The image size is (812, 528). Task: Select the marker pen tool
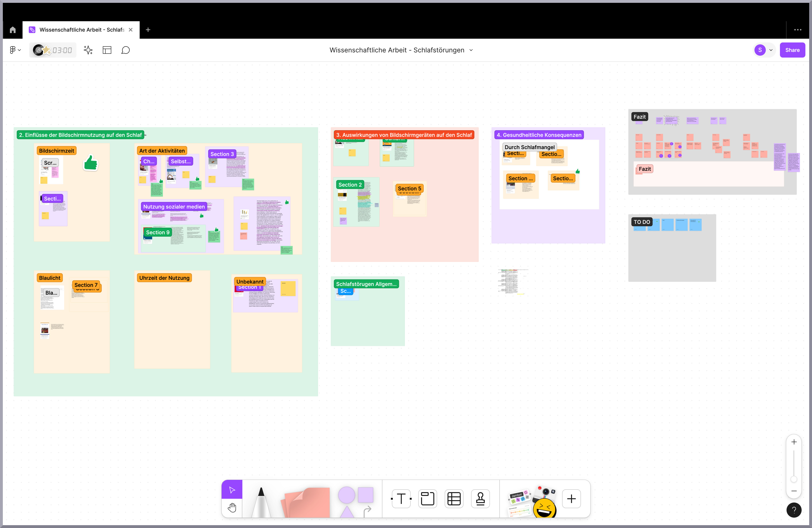(x=261, y=502)
